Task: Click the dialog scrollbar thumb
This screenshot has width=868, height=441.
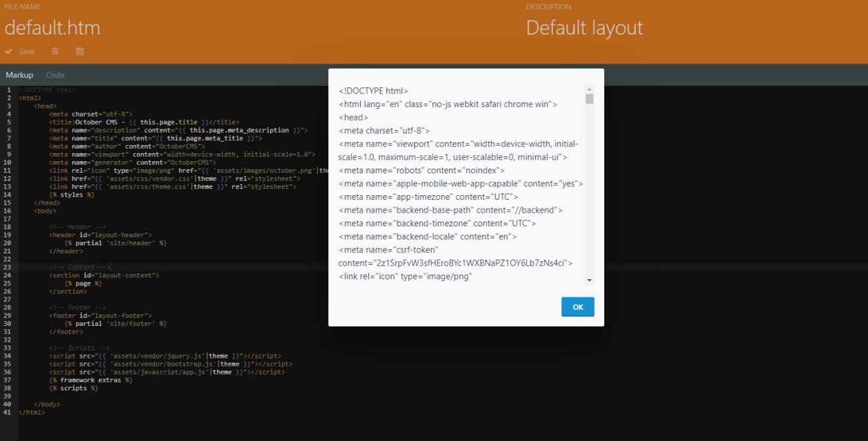Action: [x=590, y=98]
